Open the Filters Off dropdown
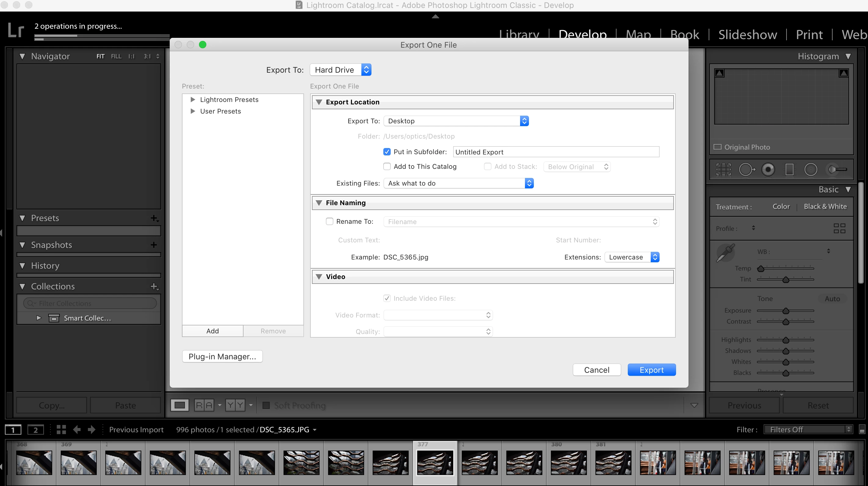This screenshot has height=486, width=868. point(808,430)
